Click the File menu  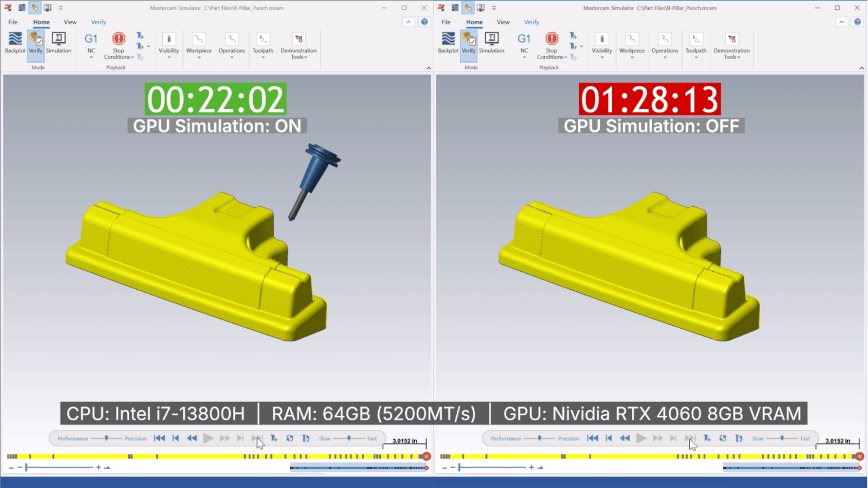(12, 21)
